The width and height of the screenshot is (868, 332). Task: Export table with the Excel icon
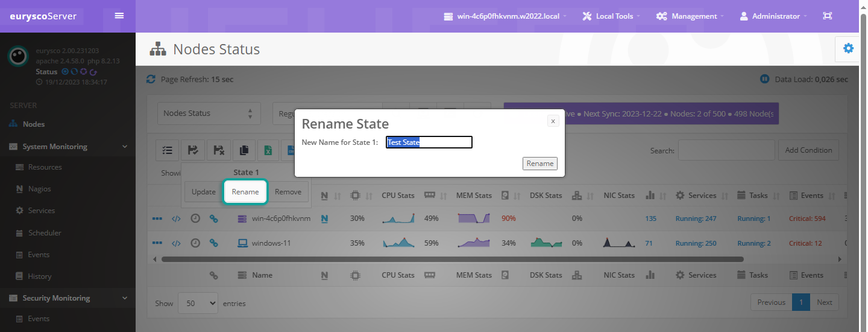click(269, 150)
